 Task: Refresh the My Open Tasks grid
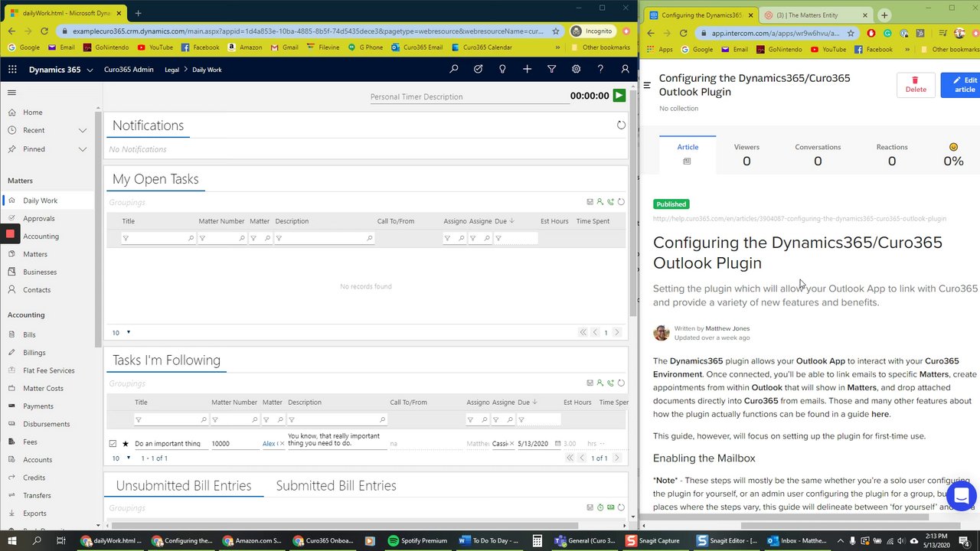pyautogui.click(x=621, y=202)
